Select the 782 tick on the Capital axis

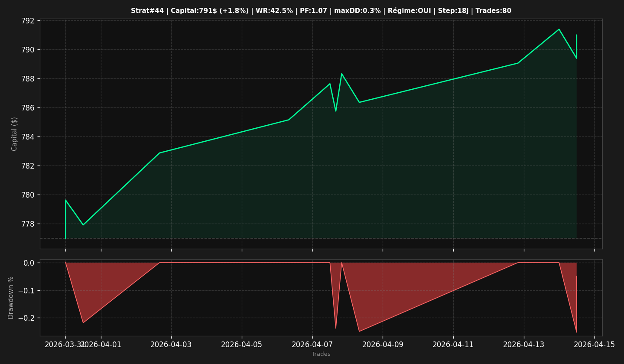pyautogui.click(x=29, y=166)
